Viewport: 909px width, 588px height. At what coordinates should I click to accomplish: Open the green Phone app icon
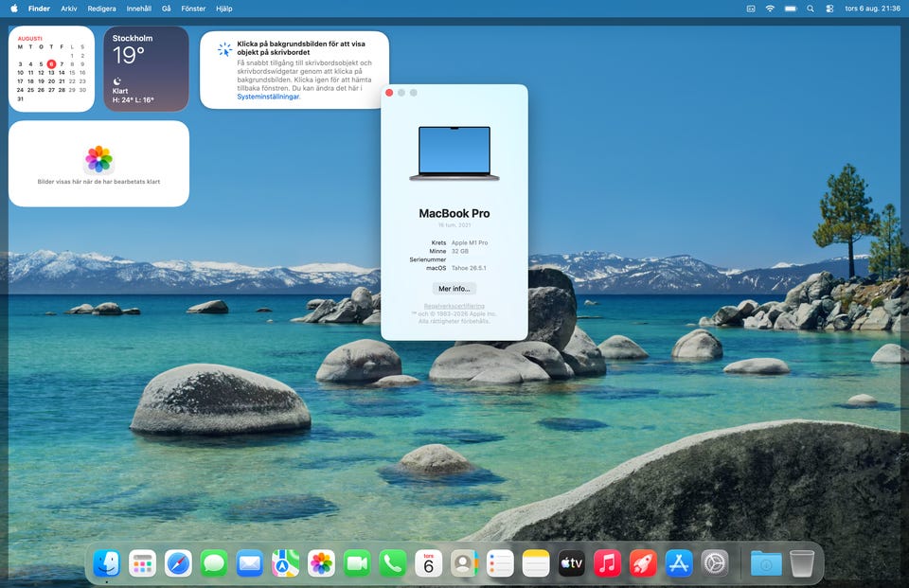392,563
